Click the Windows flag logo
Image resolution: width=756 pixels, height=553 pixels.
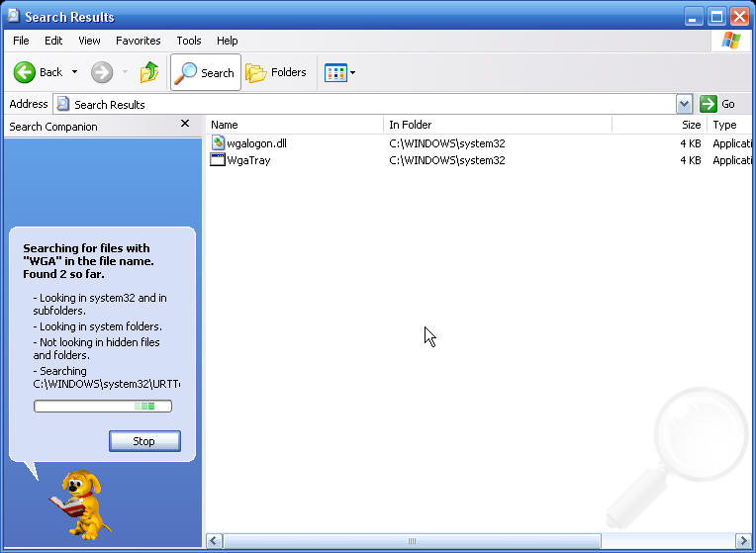pos(731,41)
